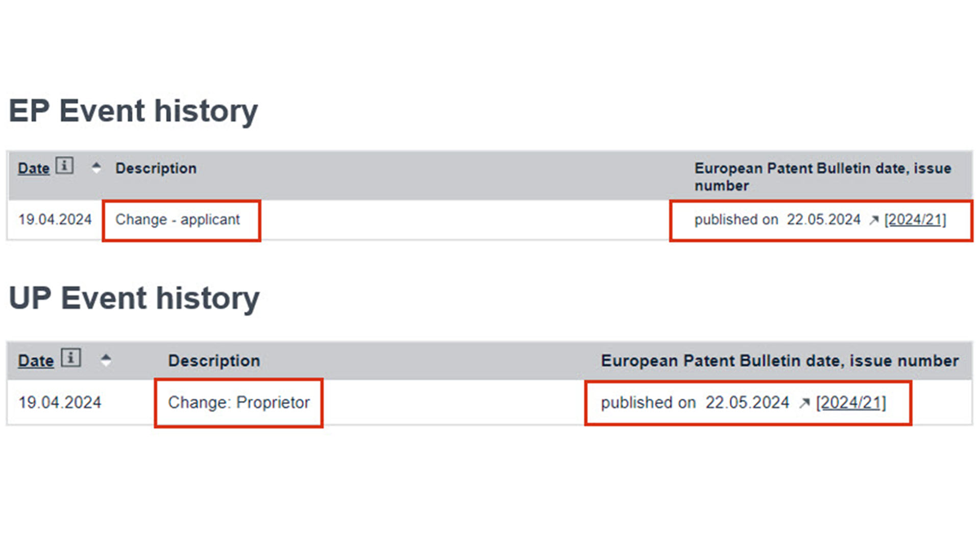
Task: Click "published on 22.05.2024" text in UP table
Action: pos(695,403)
